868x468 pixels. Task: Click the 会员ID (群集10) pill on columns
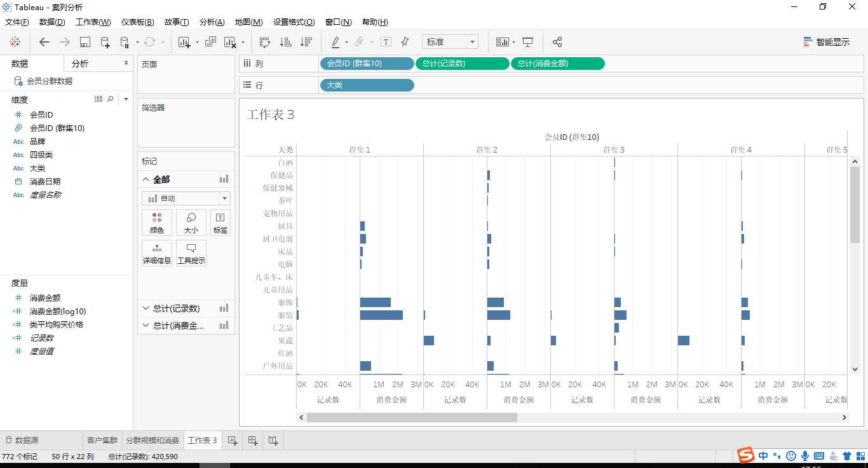(367, 64)
